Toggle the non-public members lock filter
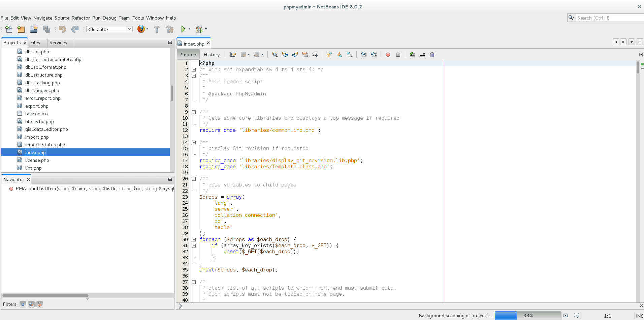The image size is (644, 320). point(40,304)
